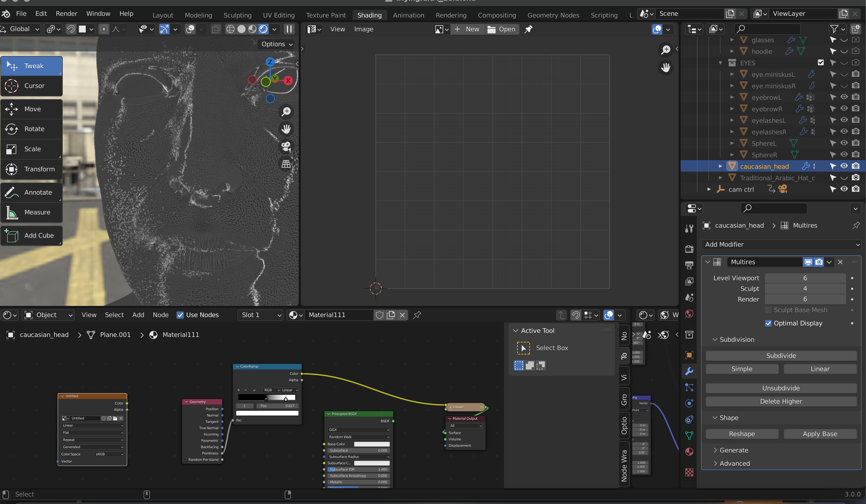The width and height of the screenshot is (866, 504).
Task: Open the Render menu
Action: 66,14
